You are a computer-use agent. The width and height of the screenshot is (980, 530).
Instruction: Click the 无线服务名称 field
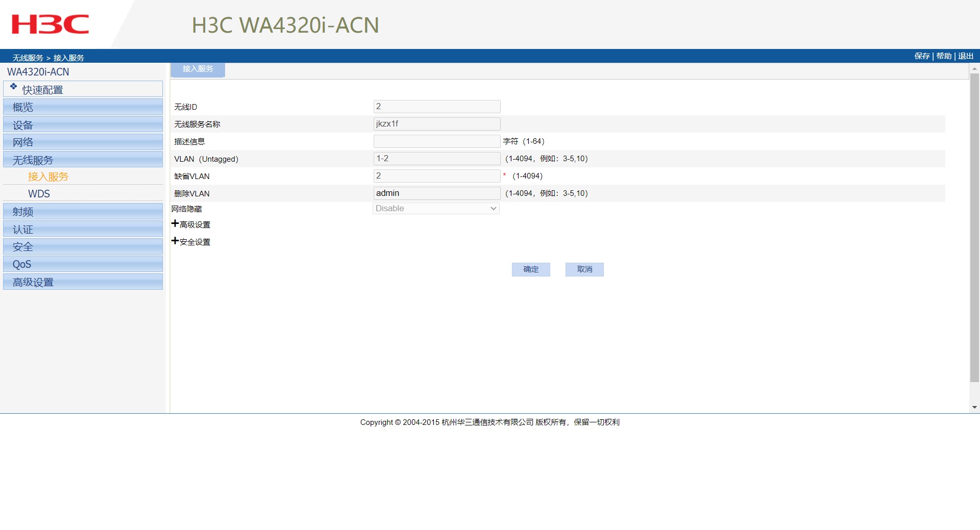click(437, 123)
